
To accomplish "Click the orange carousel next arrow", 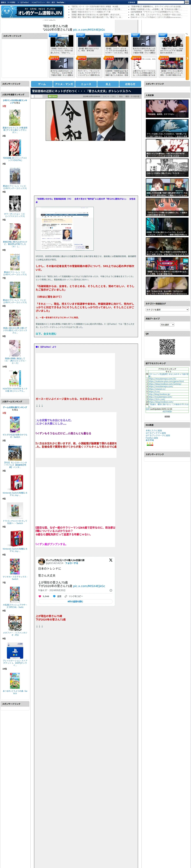I will pos(187,58).
